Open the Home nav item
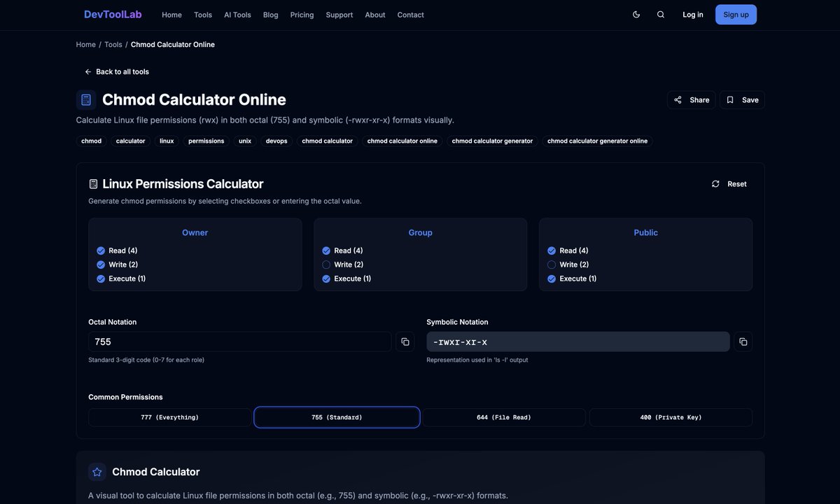The width and height of the screenshot is (840, 504). 171,15
